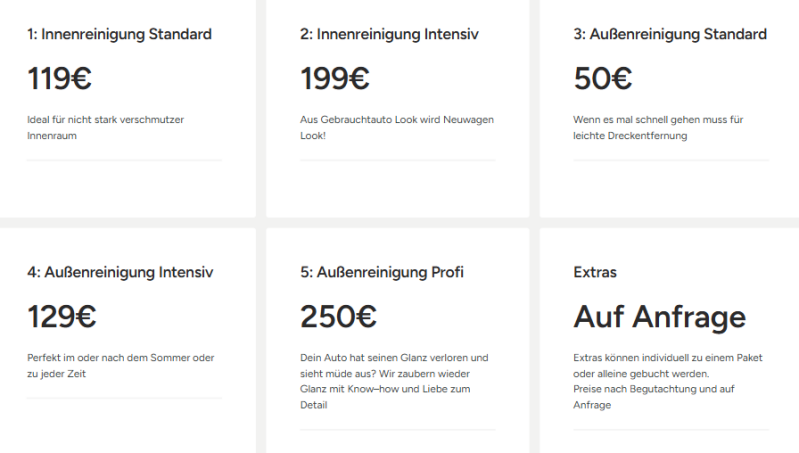Click the "Auf Anfrage" price text

tap(659, 317)
